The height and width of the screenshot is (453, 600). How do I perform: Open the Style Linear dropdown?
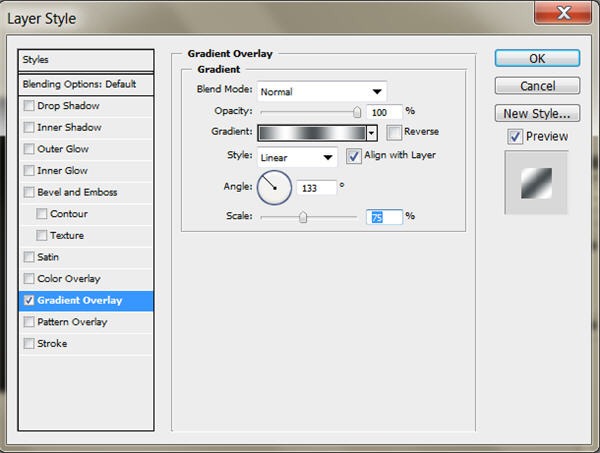pyautogui.click(x=297, y=157)
